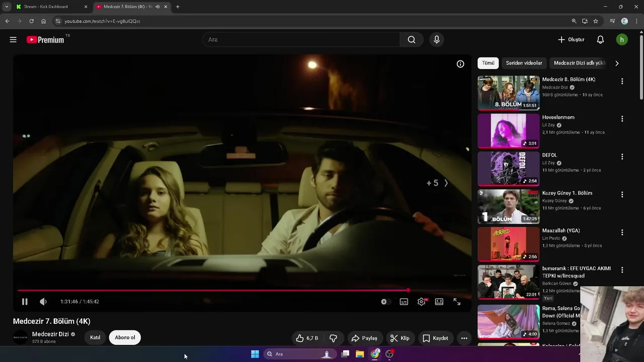The width and height of the screenshot is (644, 362).
Task: Go to YouTube Premium home logo
Action: [45, 40]
